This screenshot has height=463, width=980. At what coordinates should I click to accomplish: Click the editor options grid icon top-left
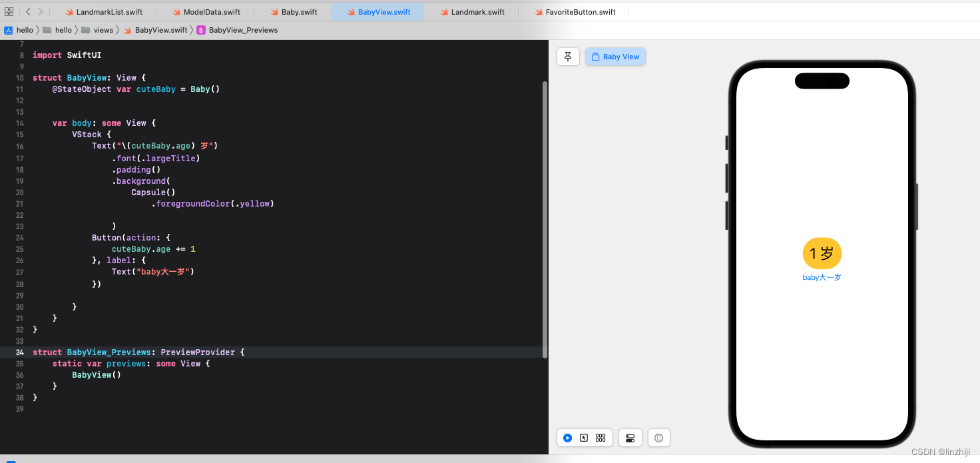9,11
